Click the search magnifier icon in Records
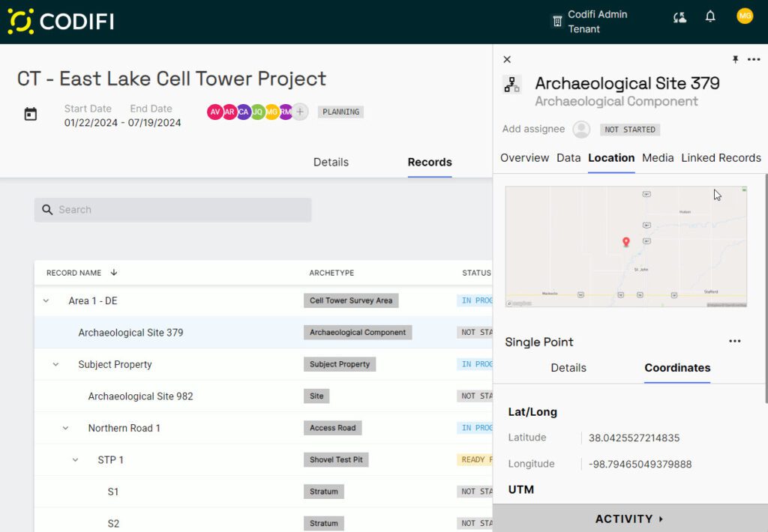 tap(48, 210)
